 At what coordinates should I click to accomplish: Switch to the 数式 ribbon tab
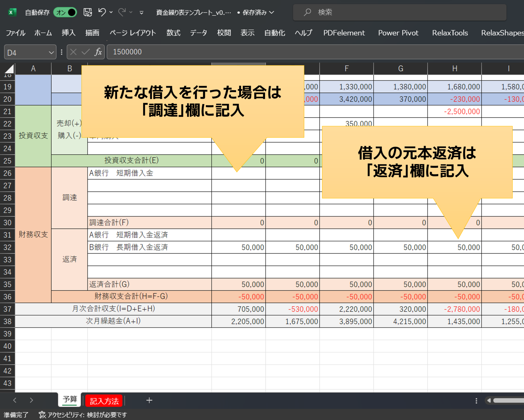(x=173, y=33)
